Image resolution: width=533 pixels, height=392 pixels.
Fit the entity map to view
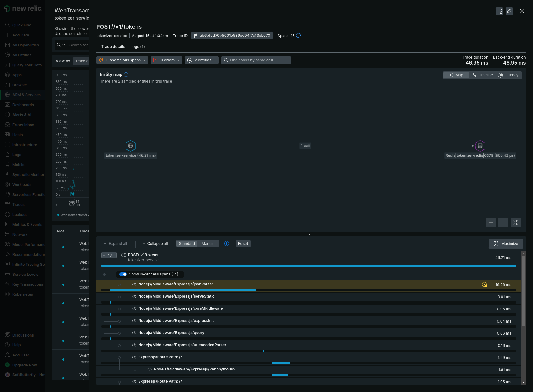(x=516, y=222)
